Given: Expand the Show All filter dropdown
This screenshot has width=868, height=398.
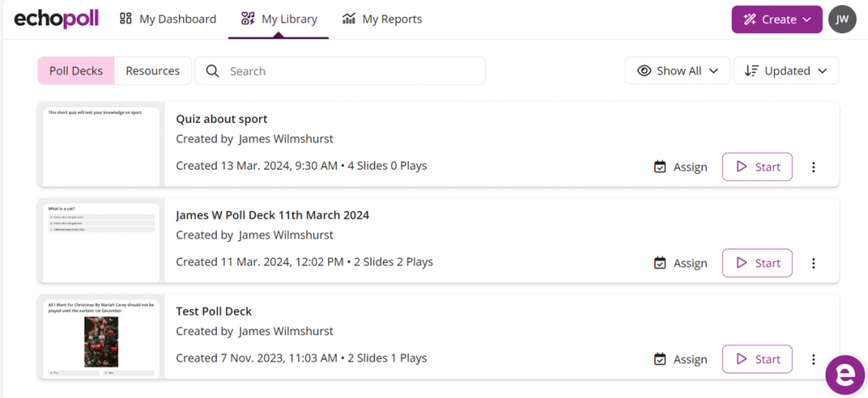Looking at the screenshot, I should coord(677,71).
